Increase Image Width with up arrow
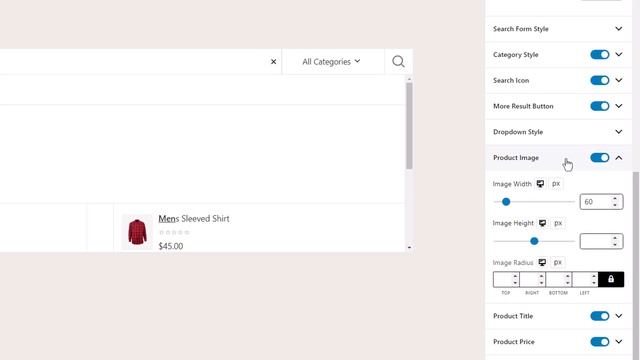640x360 pixels. pos(615,198)
